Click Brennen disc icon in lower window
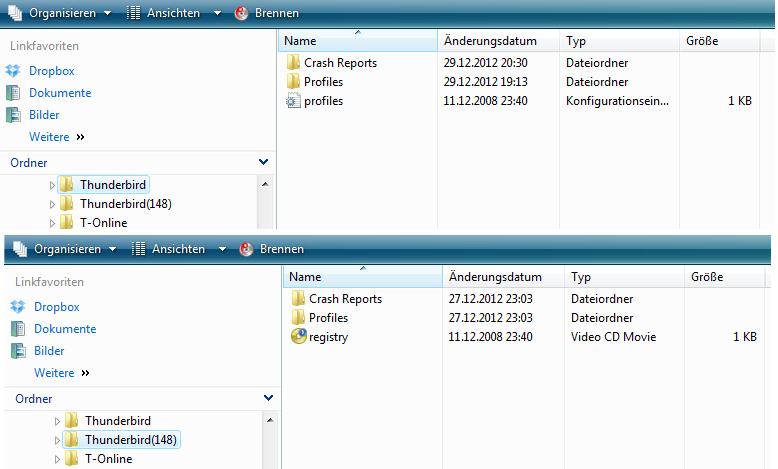The image size is (778, 469). pos(246,249)
